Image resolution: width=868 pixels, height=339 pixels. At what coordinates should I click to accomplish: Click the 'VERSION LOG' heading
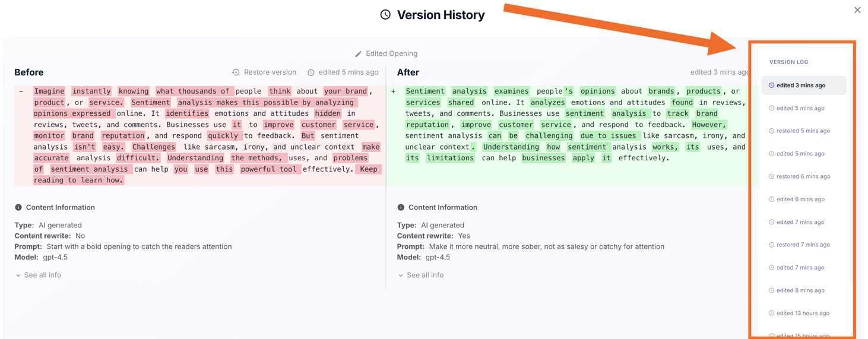(788, 62)
